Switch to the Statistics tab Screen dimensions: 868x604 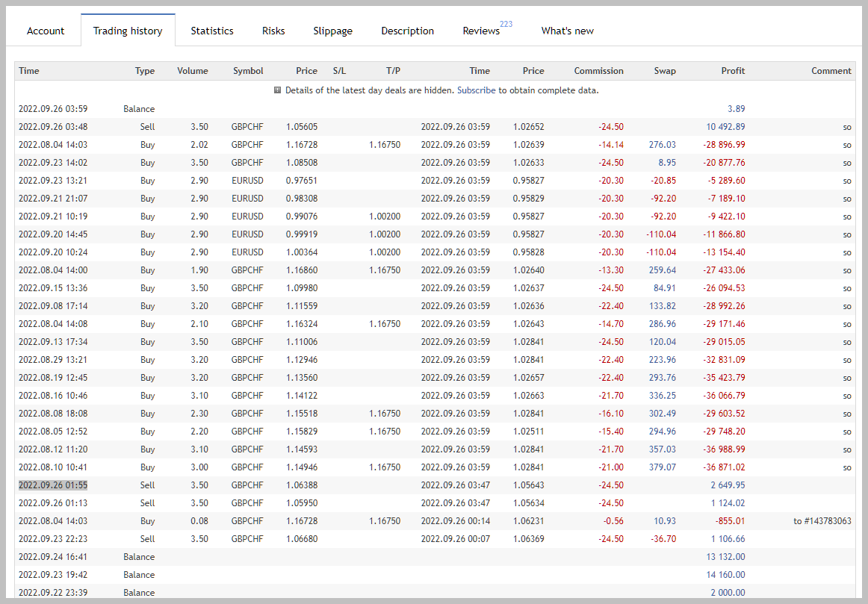click(212, 31)
